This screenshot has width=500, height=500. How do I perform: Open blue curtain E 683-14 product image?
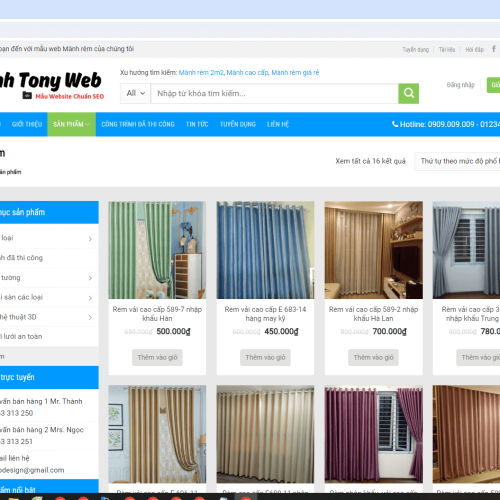click(x=265, y=250)
